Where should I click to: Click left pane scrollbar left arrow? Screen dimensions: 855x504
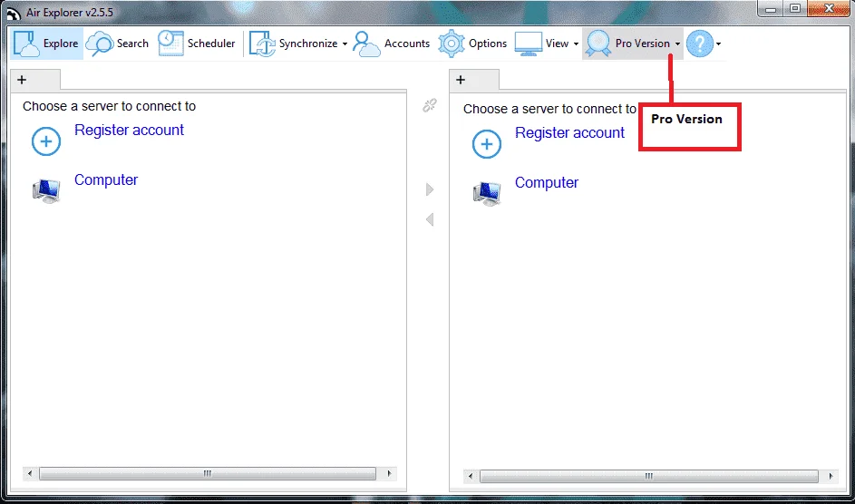pos(30,473)
